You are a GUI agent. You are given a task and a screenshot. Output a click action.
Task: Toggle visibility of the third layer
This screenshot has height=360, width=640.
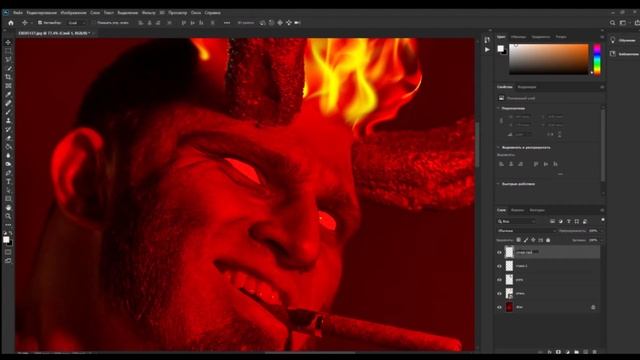coord(499,280)
